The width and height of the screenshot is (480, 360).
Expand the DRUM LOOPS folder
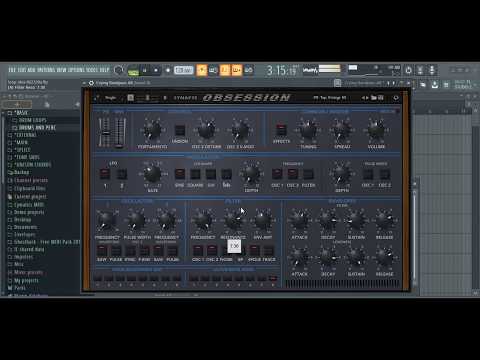[32, 120]
